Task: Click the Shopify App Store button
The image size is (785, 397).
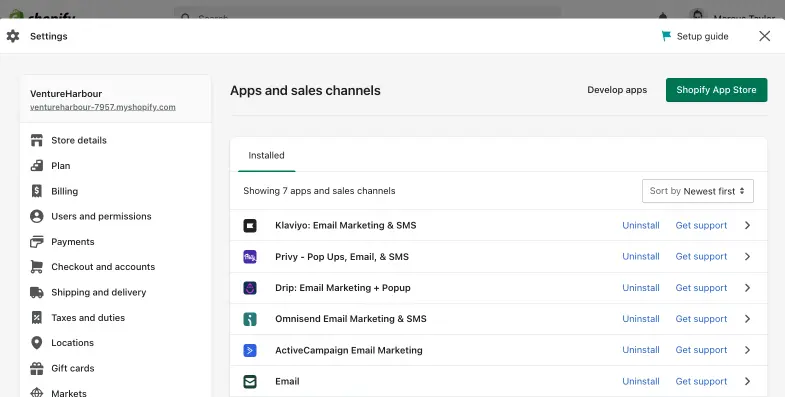Action: [716, 90]
